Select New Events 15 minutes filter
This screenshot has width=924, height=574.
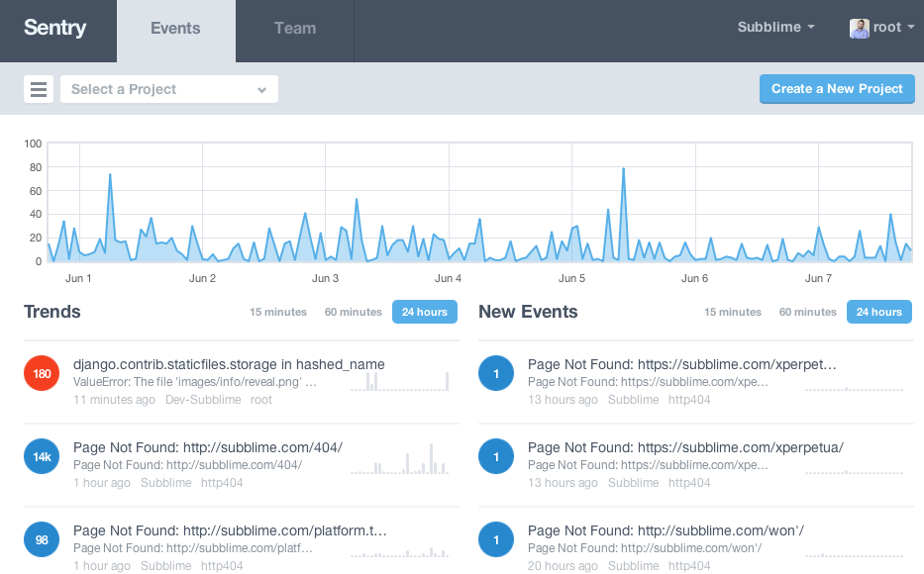pyautogui.click(x=733, y=312)
